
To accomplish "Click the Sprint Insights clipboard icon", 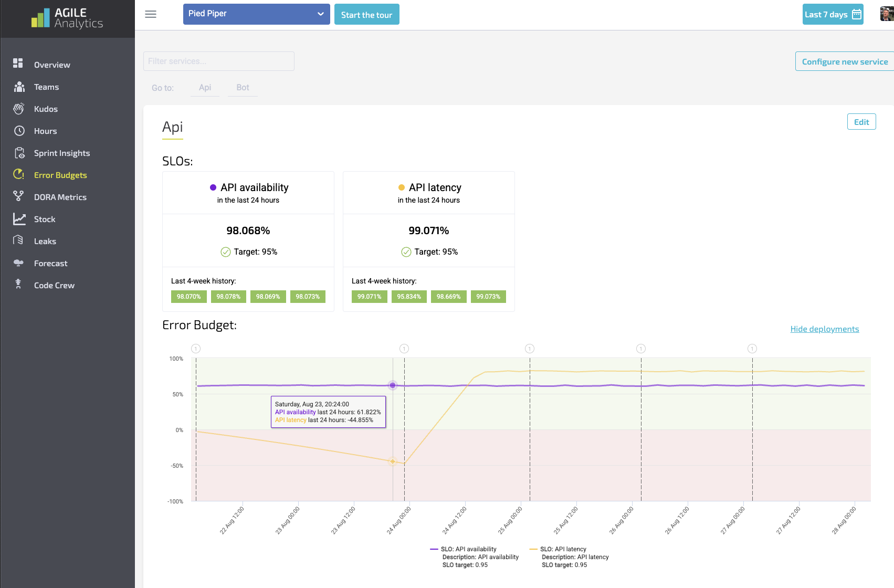I will (19, 153).
